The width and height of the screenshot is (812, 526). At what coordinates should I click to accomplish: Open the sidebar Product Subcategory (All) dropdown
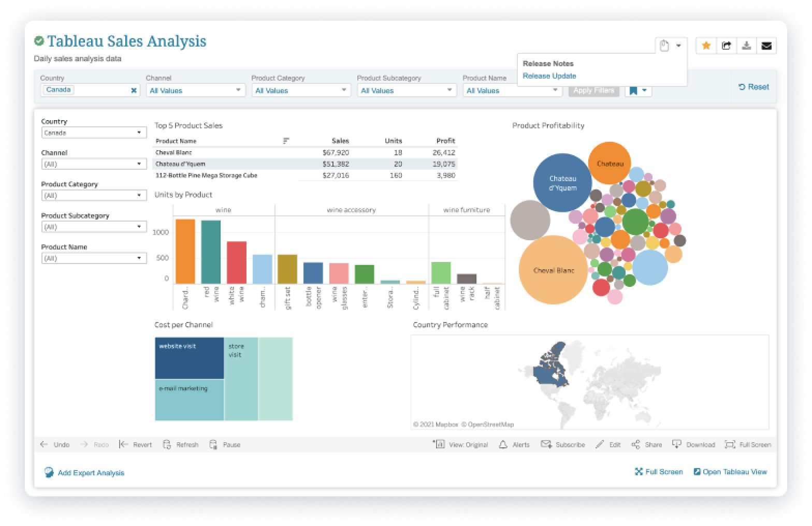[x=94, y=227]
